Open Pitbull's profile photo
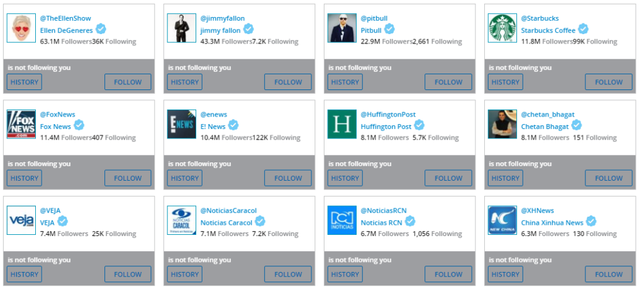 point(342,28)
